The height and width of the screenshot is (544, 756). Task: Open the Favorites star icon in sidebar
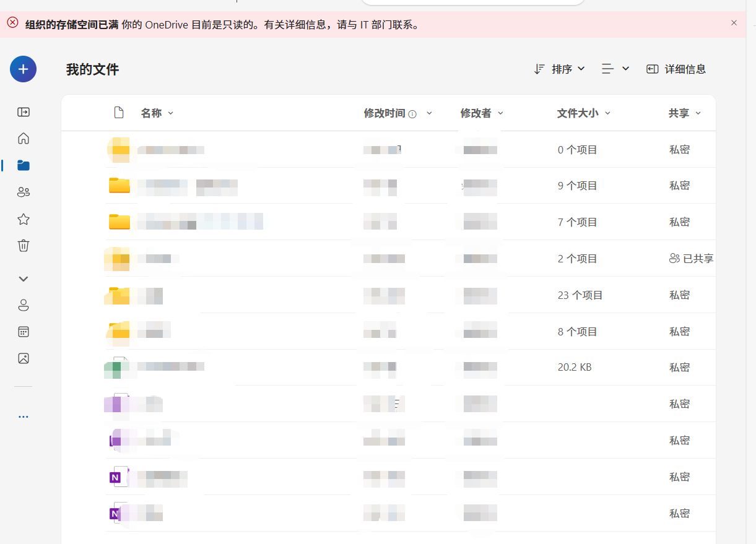coord(24,219)
